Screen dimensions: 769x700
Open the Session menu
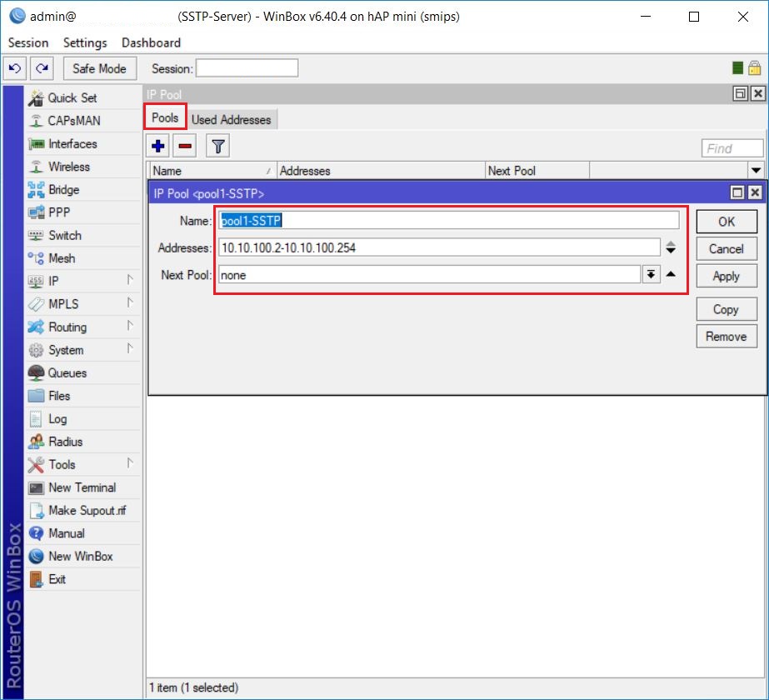coord(28,43)
